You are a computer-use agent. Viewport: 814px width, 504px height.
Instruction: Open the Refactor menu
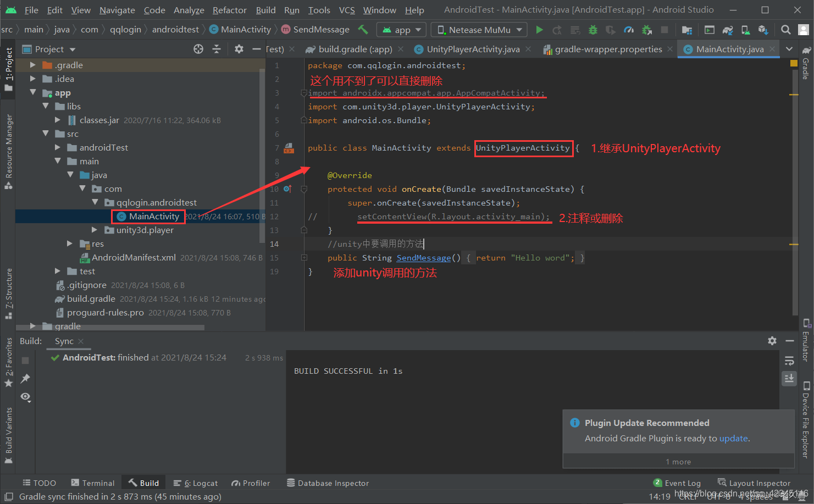229,10
